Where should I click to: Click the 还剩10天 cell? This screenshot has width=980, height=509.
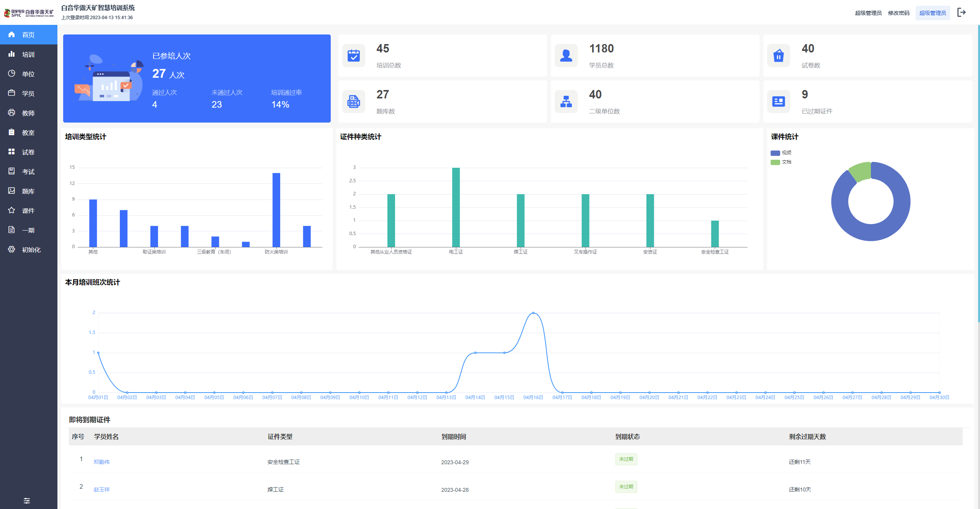click(800, 489)
